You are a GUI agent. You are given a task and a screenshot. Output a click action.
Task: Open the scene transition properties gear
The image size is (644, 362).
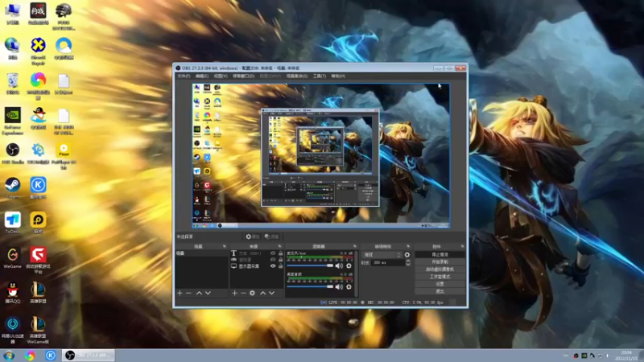tap(407, 255)
